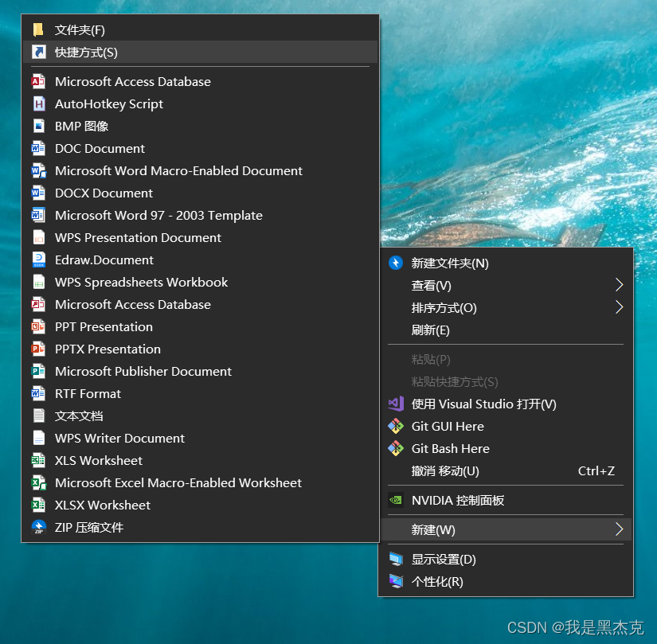Create a new 文本文档 text file
This screenshot has height=644, width=657.
[x=200, y=416]
